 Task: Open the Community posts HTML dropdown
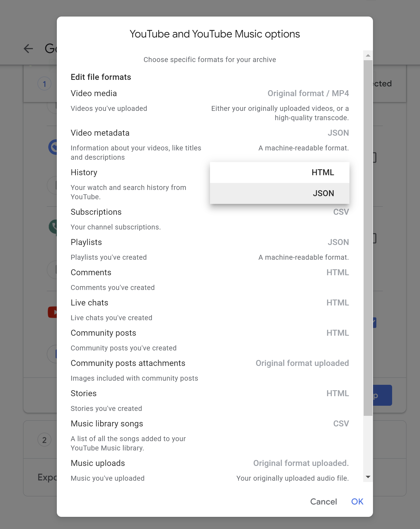[338, 333]
